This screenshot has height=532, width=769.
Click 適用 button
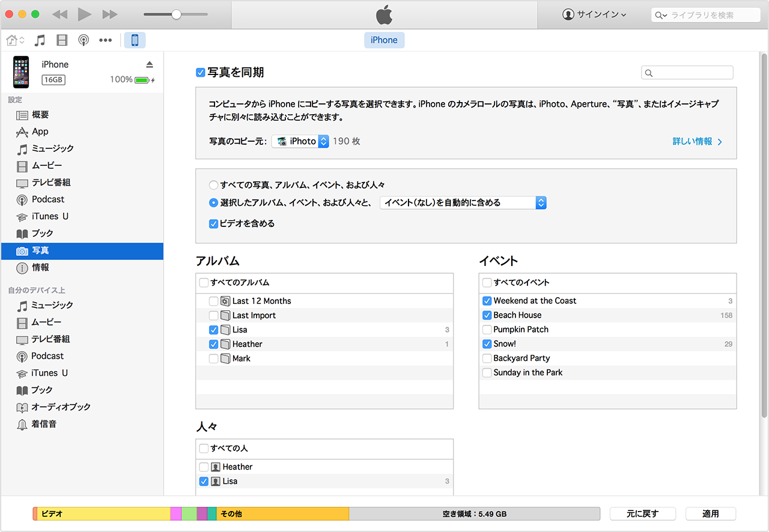711,514
